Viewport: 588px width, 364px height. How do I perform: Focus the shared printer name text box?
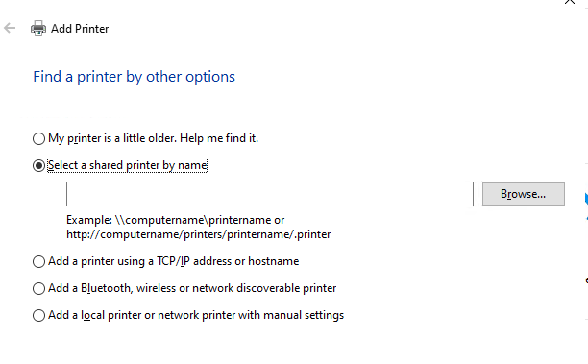[x=270, y=194]
